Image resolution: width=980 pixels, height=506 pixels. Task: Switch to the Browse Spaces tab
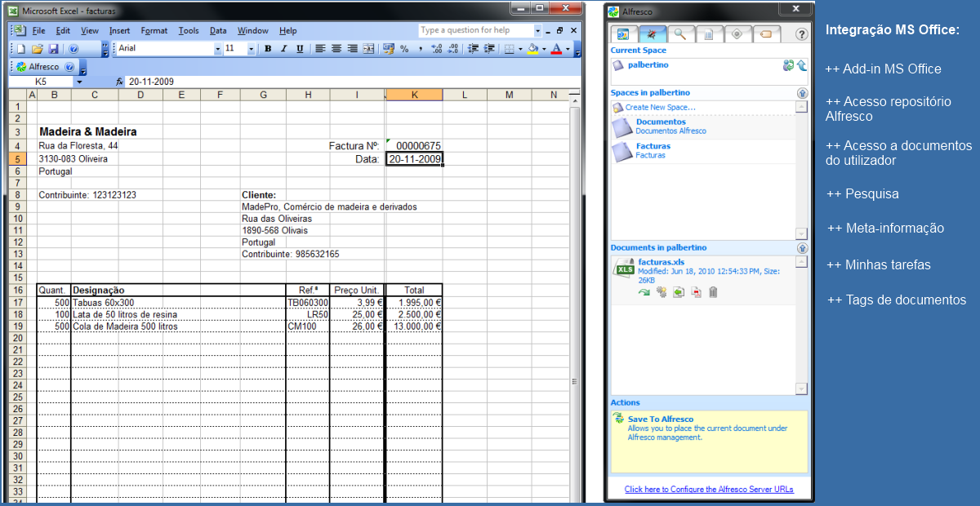(x=652, y=34)
